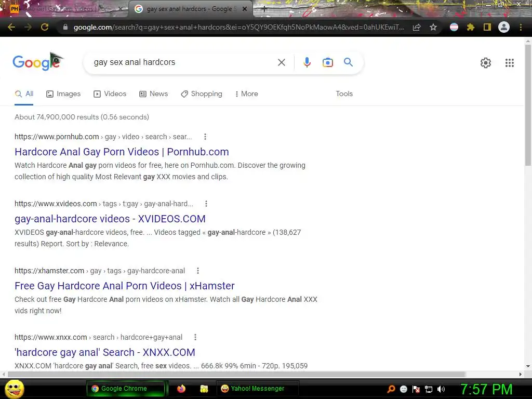Click the browser address bar URL
This screenshot has height=399, width=532.
point(238,27)
